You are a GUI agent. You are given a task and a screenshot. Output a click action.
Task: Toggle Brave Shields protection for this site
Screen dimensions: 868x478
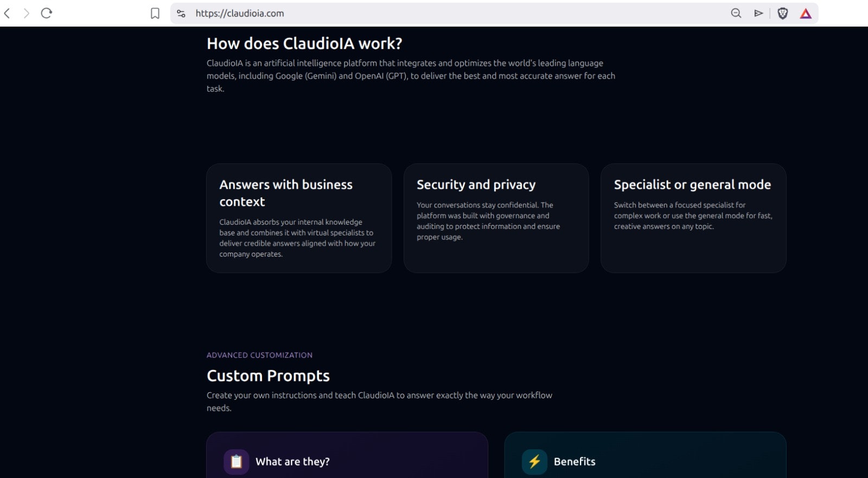tap(783, 13)
